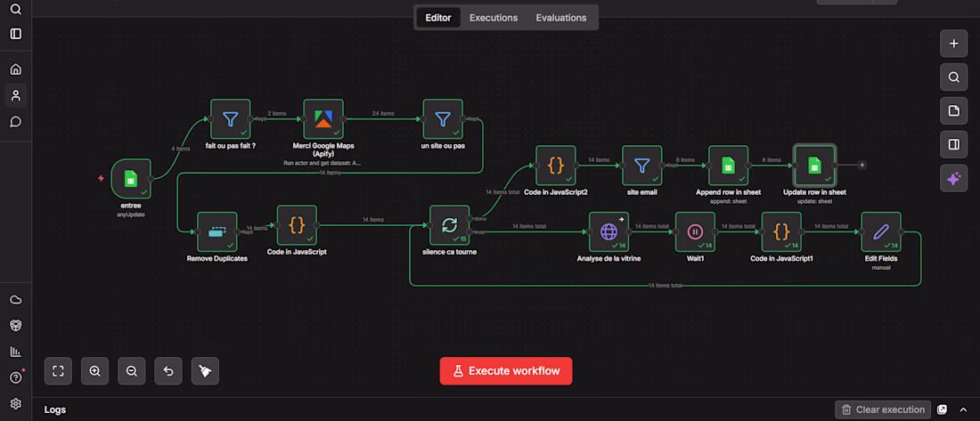Select the Update row in sheet node
Viewport: 980px width, 421px height.
pos(814,166)
